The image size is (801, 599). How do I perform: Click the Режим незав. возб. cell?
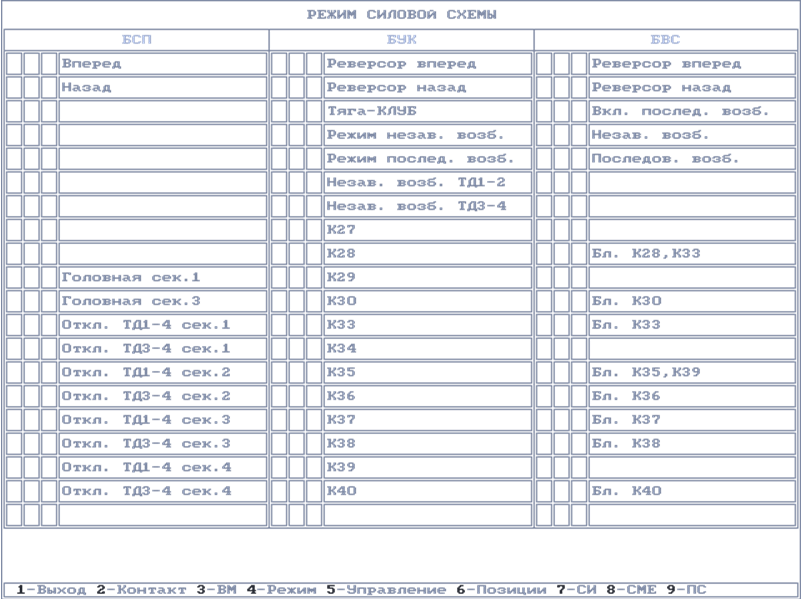pyautogui.click(x=428, y=135)
